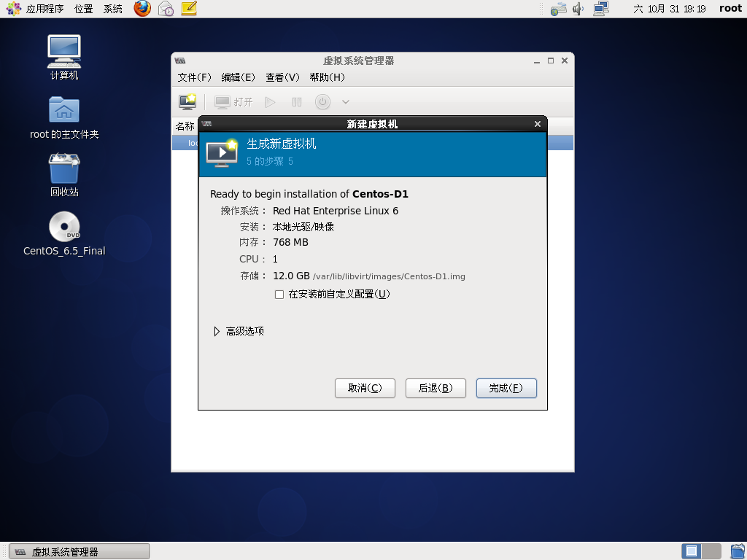Click the trash icon in bottom panel
The height and width of the screenshot is (560, 747).
[x=738, y=551]
